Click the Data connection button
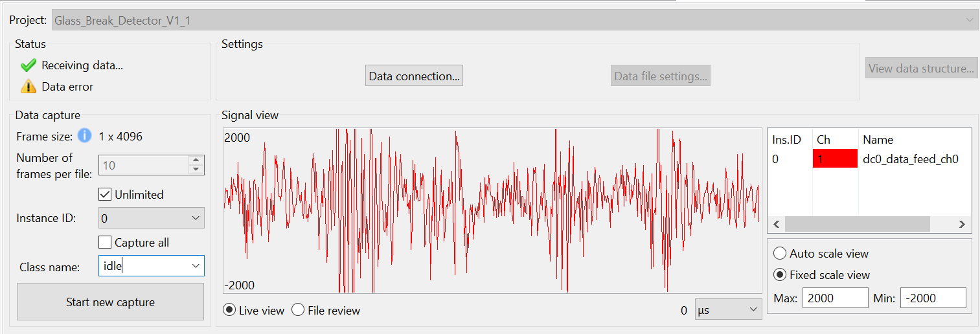980x334 pixels. [414, 76]
